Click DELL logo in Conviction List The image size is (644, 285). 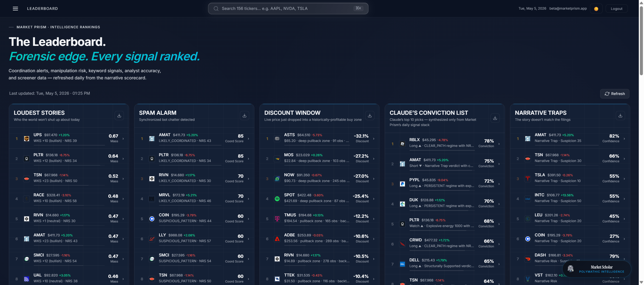click(x=402, y=264)
